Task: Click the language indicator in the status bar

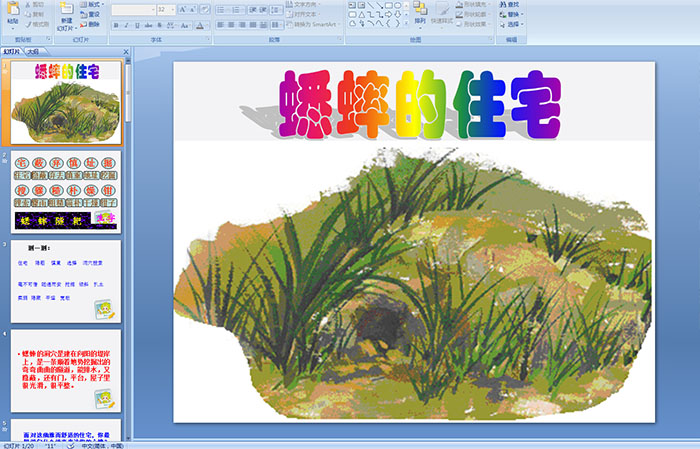Action: pos(102,445)
